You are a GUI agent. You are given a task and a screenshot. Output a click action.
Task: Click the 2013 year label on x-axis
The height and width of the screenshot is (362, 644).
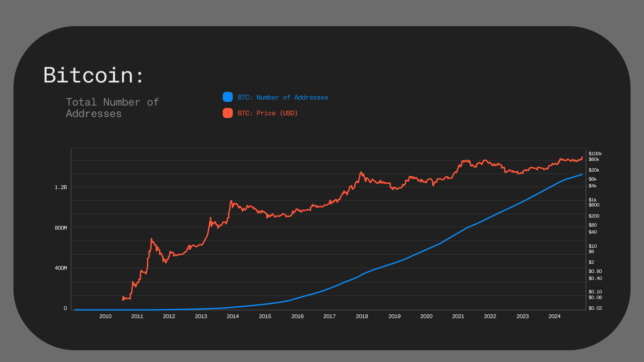coord(201,316)
